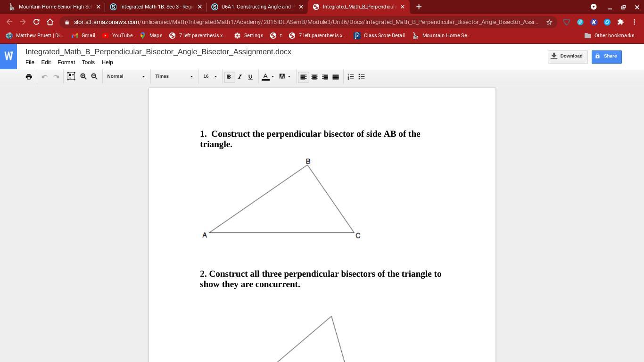
Task: Click the blue W app logo
Action: click(8, 57)
